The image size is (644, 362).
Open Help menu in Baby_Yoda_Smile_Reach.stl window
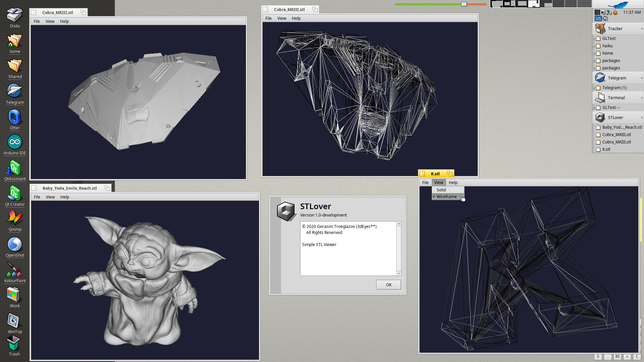click(65, 197)
